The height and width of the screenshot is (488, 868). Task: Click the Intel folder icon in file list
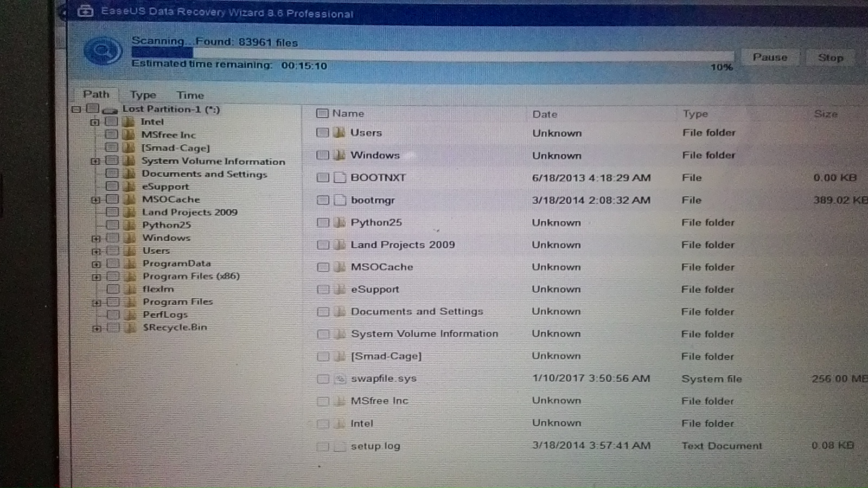(x=340, y=423)
